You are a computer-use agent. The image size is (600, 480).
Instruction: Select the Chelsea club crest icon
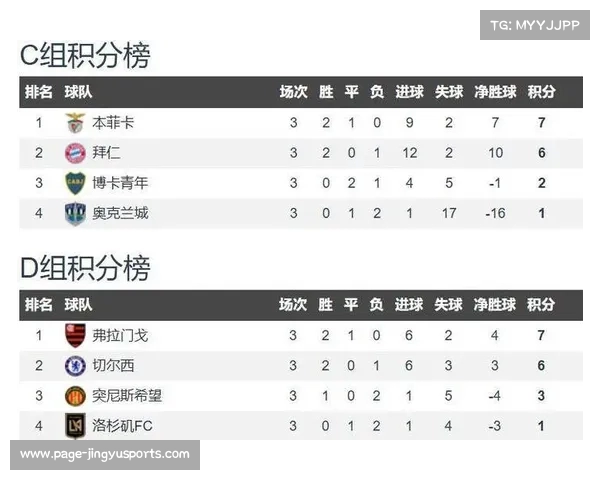pos(75,366)
